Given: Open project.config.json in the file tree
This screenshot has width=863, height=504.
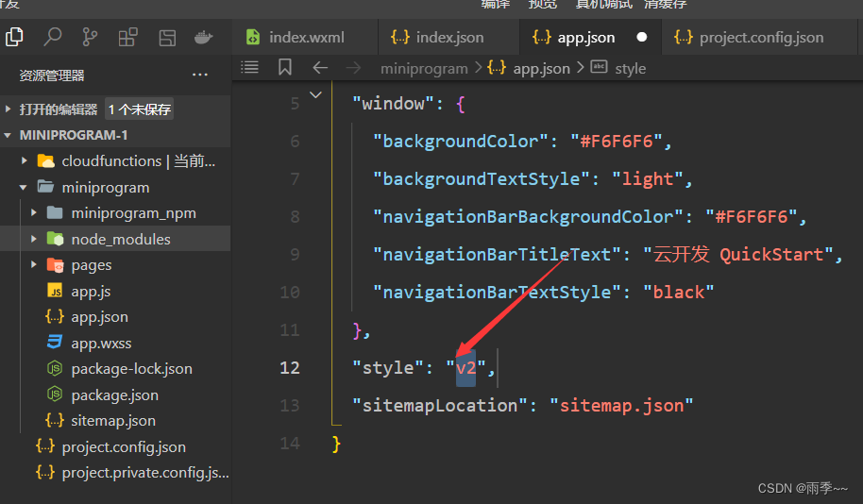Looking at the screenshot, I should [124, 446].
